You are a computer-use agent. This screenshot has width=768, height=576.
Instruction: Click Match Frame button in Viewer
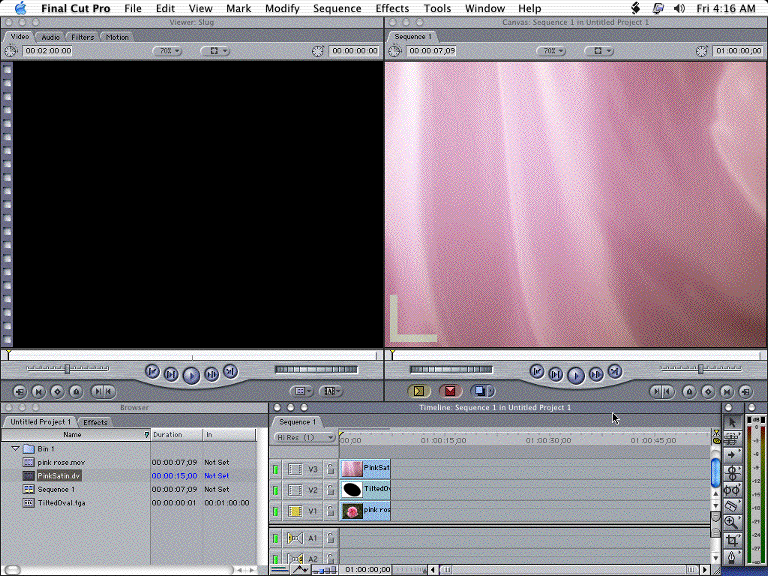(x=20, y=391)
